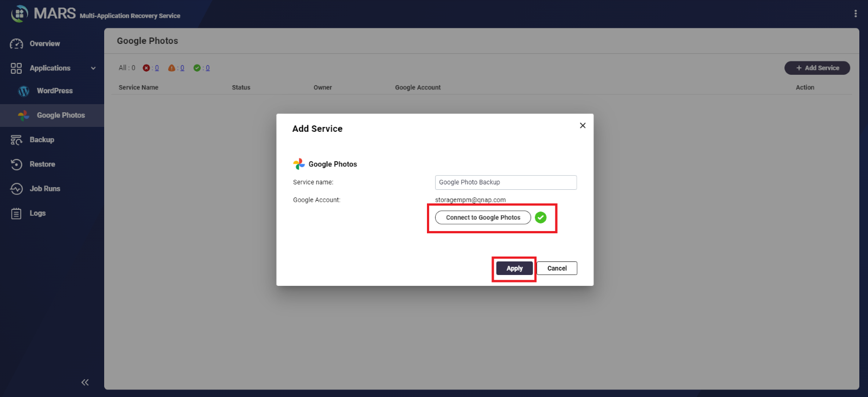Click the Backup icon in sidebar
This screenshot has width=868, height=397.
16,140
